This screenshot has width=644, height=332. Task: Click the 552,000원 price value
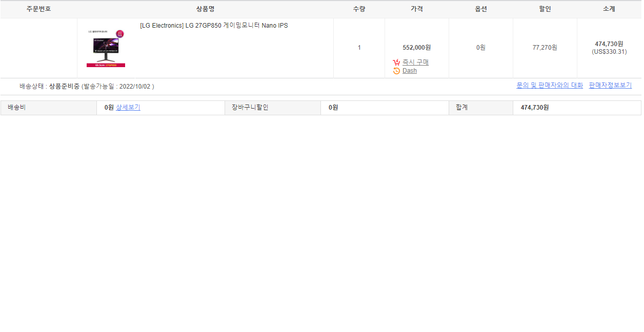417,48
